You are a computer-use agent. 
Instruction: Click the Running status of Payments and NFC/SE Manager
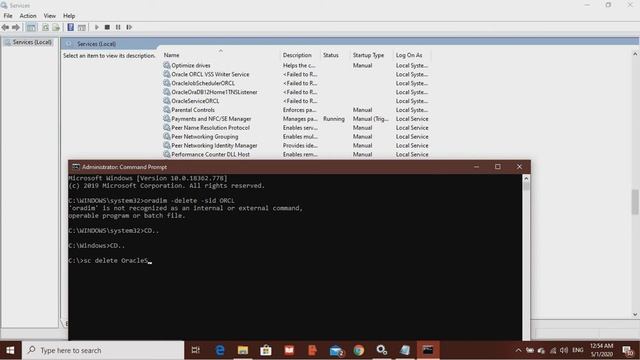point(334,119)
